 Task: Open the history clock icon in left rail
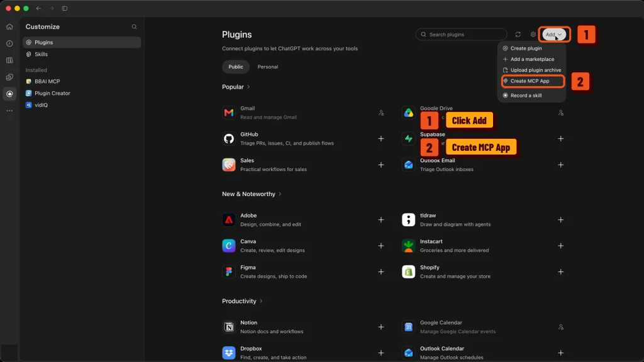pos(9,43)
